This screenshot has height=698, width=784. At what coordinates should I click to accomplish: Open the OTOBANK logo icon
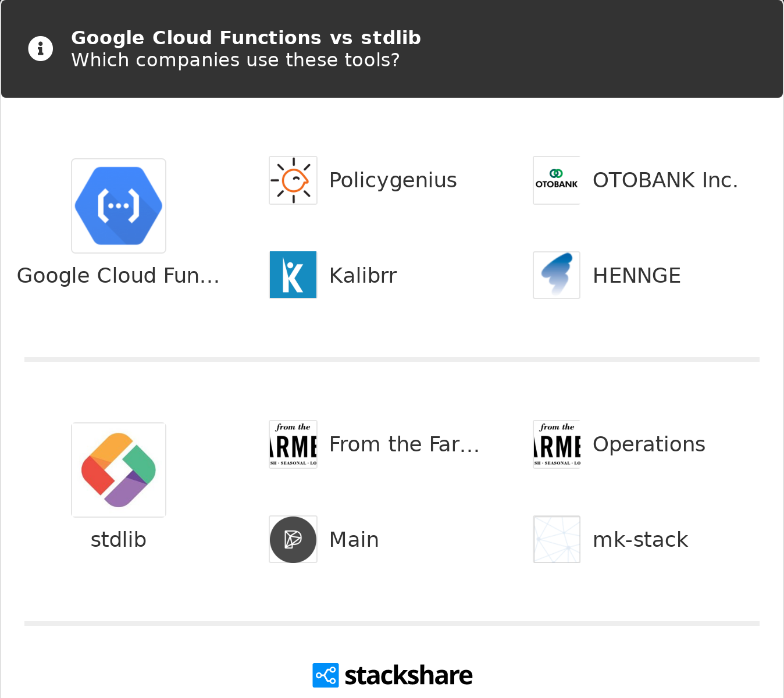(557, 180)
